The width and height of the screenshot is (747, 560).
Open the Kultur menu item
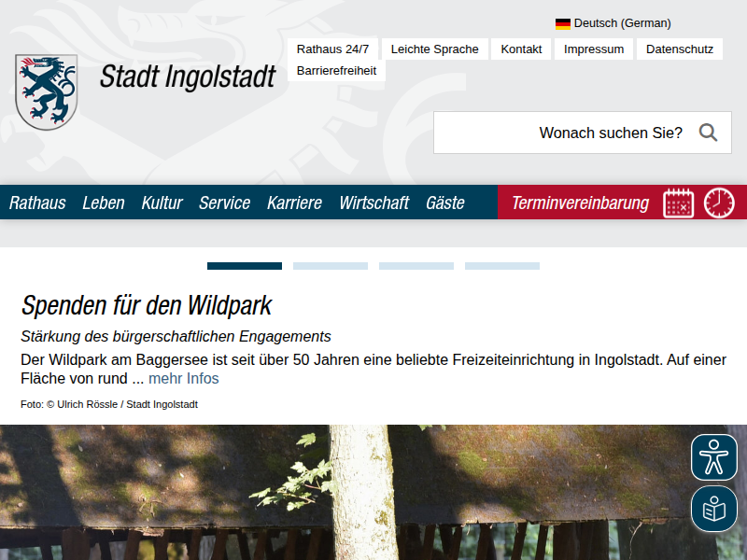162,203
